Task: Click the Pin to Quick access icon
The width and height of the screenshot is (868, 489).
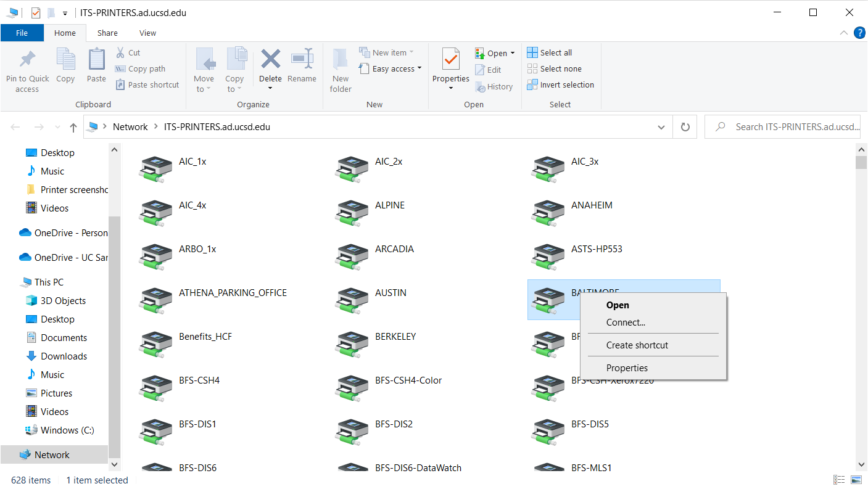Action: pyautogui.click(x=27, y=60)
